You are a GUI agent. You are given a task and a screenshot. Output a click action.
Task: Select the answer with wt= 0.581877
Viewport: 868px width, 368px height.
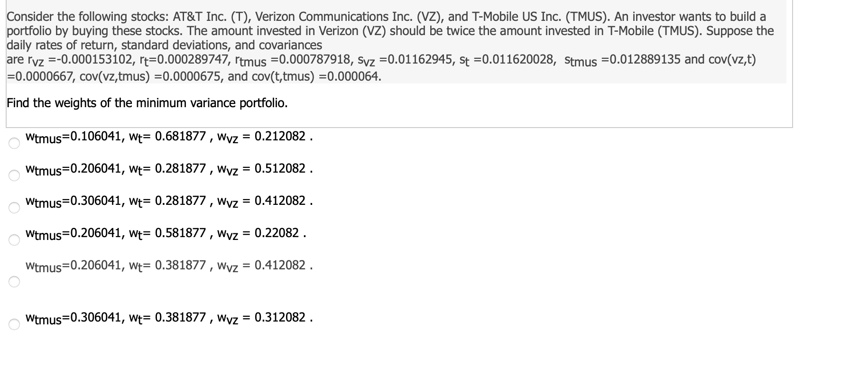[166, 233]
